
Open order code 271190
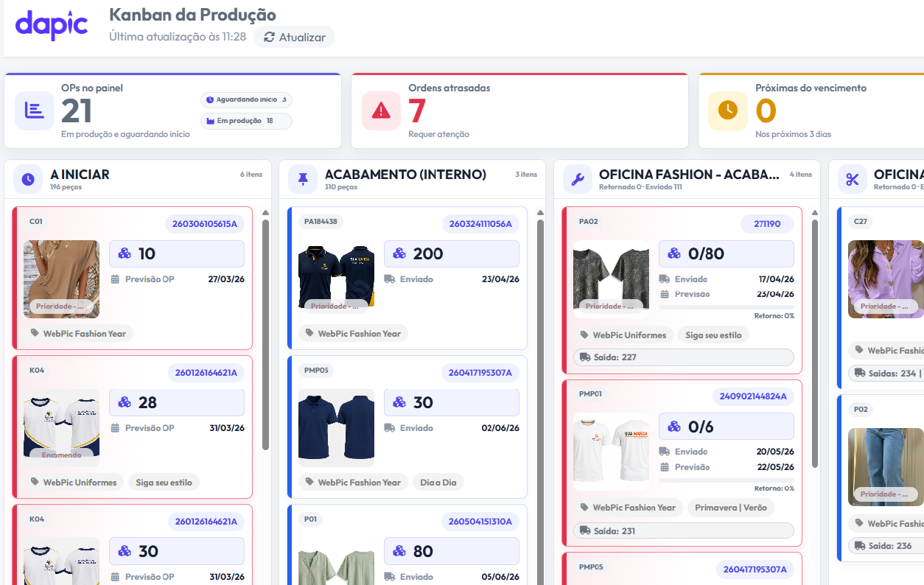767,224
